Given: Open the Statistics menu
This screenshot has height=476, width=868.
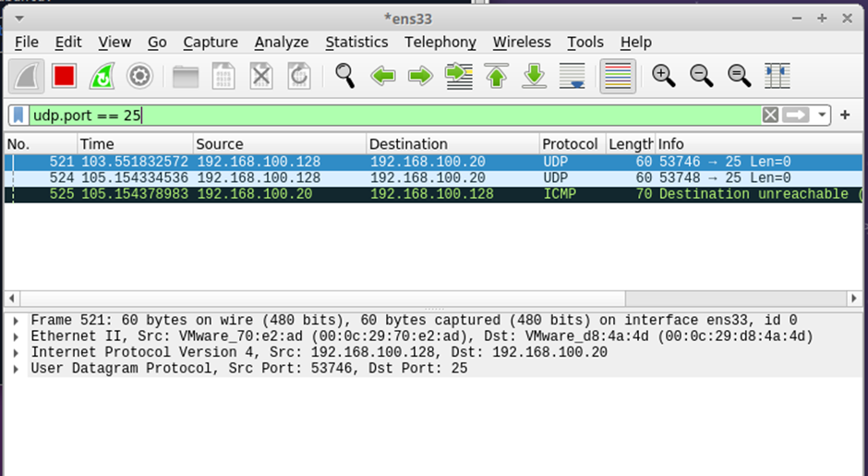Looking at the screenshot, I should tap(356, 43).
